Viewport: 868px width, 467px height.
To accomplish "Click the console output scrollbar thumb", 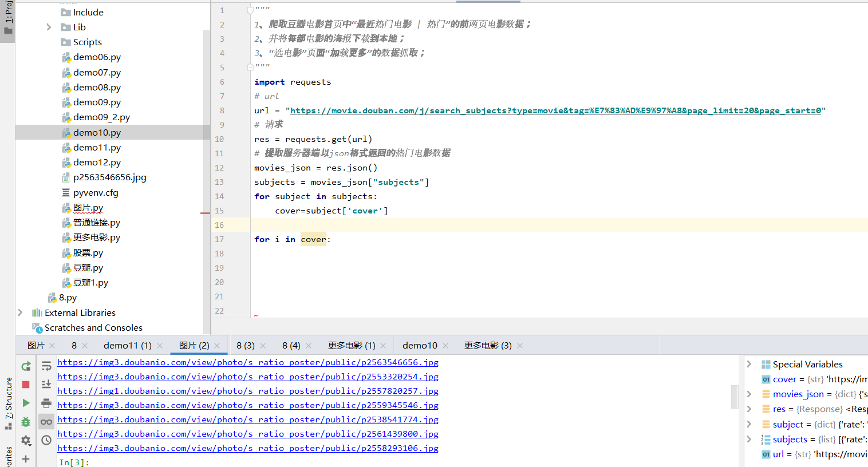I will tap(734, 397).
